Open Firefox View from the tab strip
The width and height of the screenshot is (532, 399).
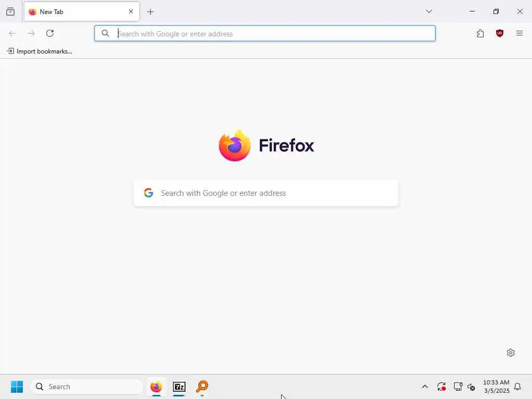(10, 11)
